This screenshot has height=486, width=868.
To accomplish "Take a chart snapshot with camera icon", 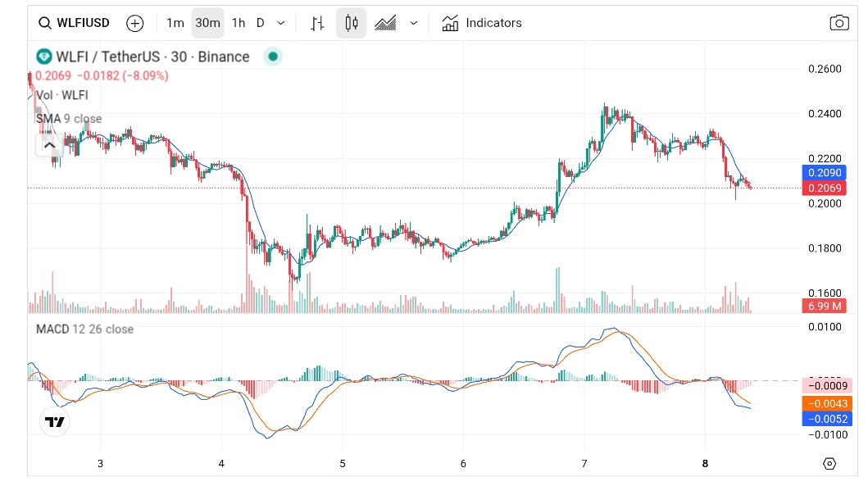I will pos(839,23).
